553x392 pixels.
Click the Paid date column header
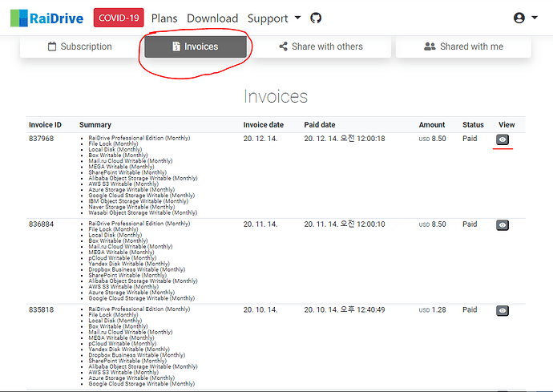320,125
